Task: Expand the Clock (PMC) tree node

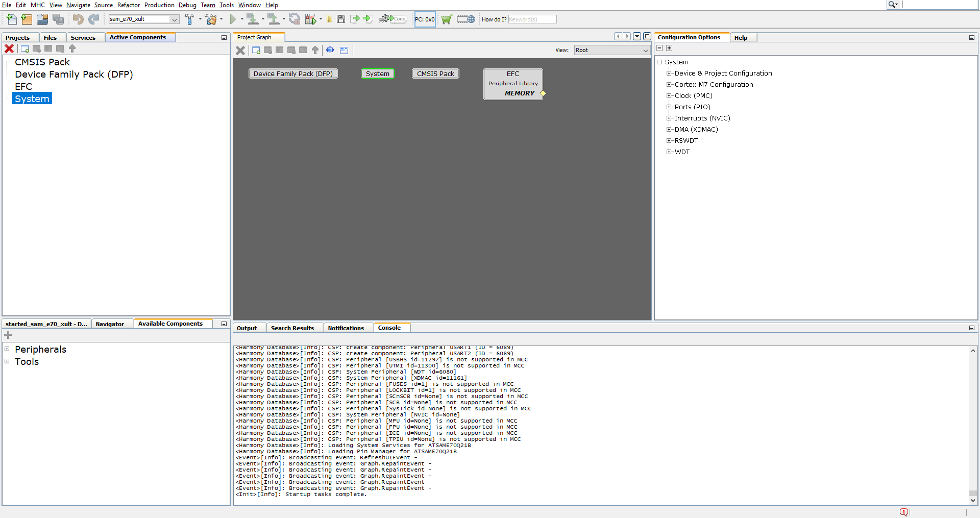Action: tap(669, 95)
